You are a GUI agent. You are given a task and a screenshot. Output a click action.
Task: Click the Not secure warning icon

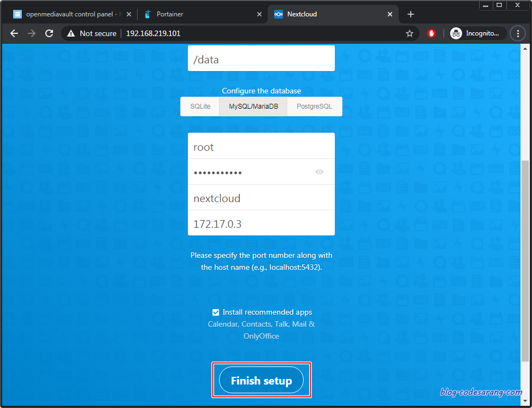(71, 33)
